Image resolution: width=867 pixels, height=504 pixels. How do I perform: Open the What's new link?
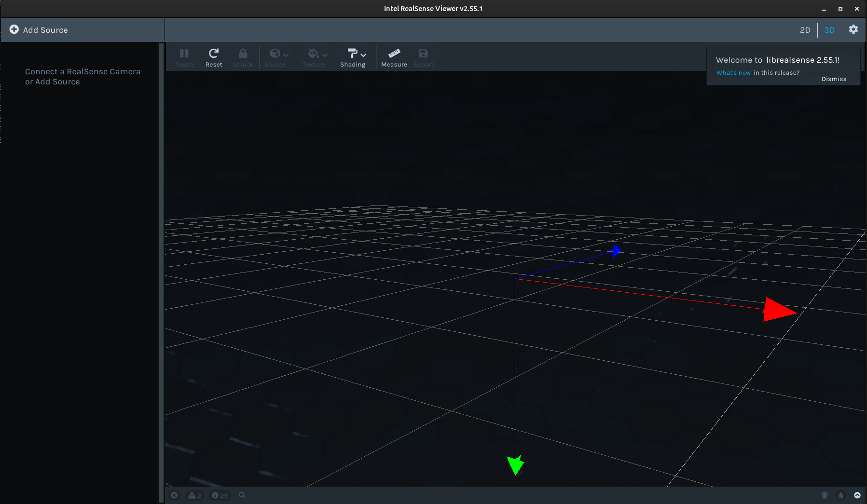point(733,73)
